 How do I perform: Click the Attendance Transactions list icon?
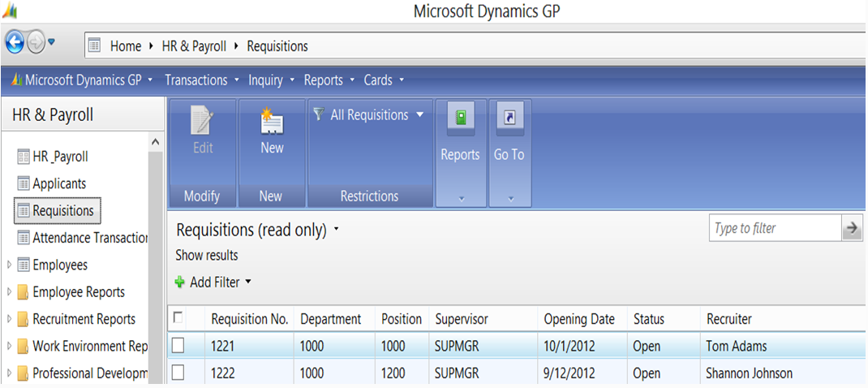(24, 238)
